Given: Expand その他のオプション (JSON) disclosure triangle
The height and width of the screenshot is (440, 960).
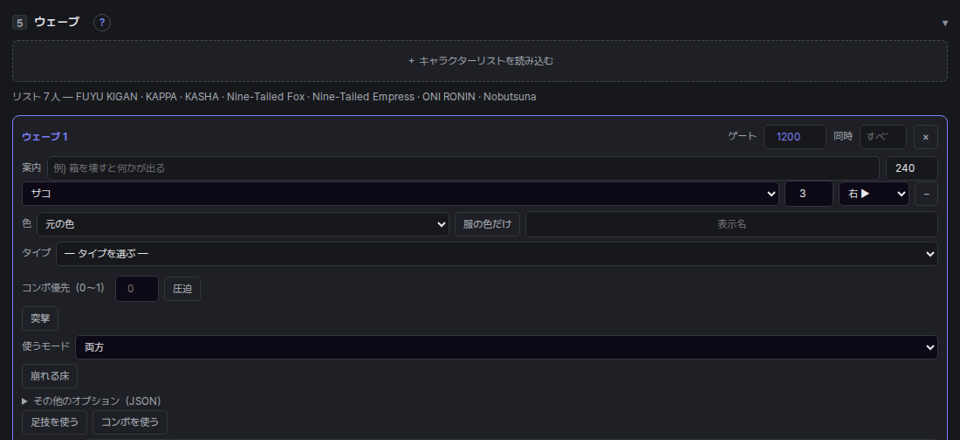Looking at the screenshot, I should [25, 401].
